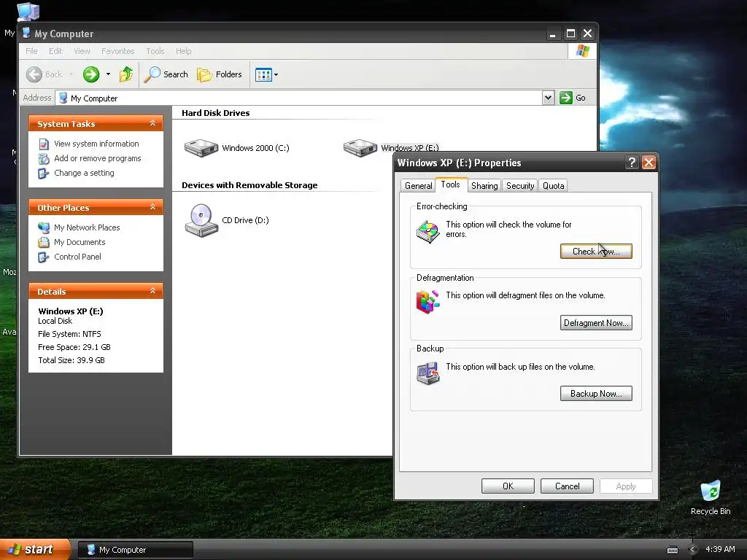Click View system information link
Viewport: 747px width, 560px height.
pyautogui.click(x=96, y=144)
